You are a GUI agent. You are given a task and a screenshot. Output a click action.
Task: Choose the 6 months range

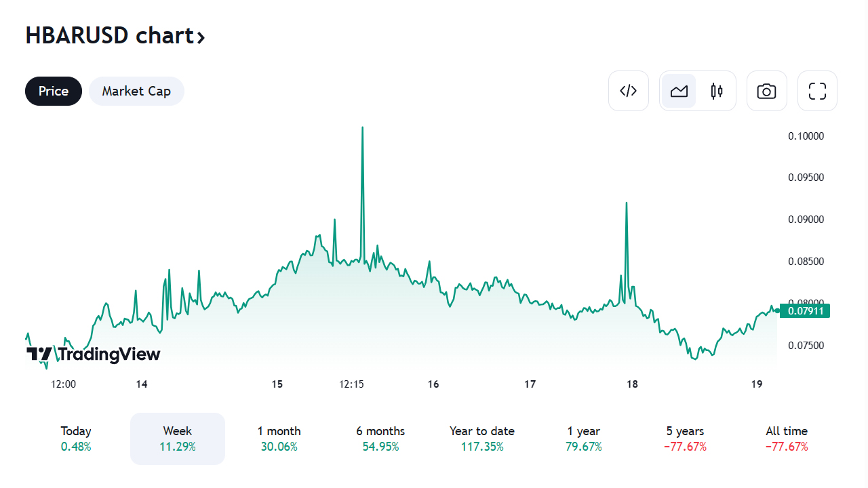click(x=380, y=439)
